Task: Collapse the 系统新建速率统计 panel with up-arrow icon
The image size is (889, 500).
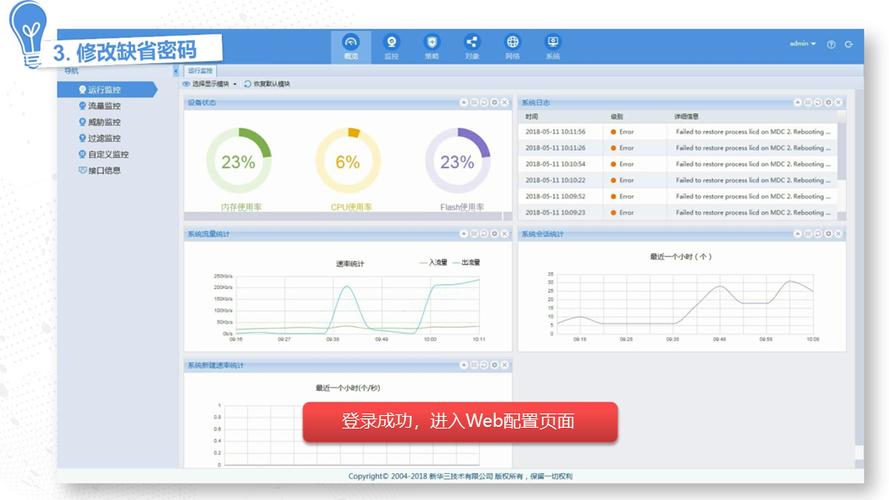Action: tap(464, 365)
